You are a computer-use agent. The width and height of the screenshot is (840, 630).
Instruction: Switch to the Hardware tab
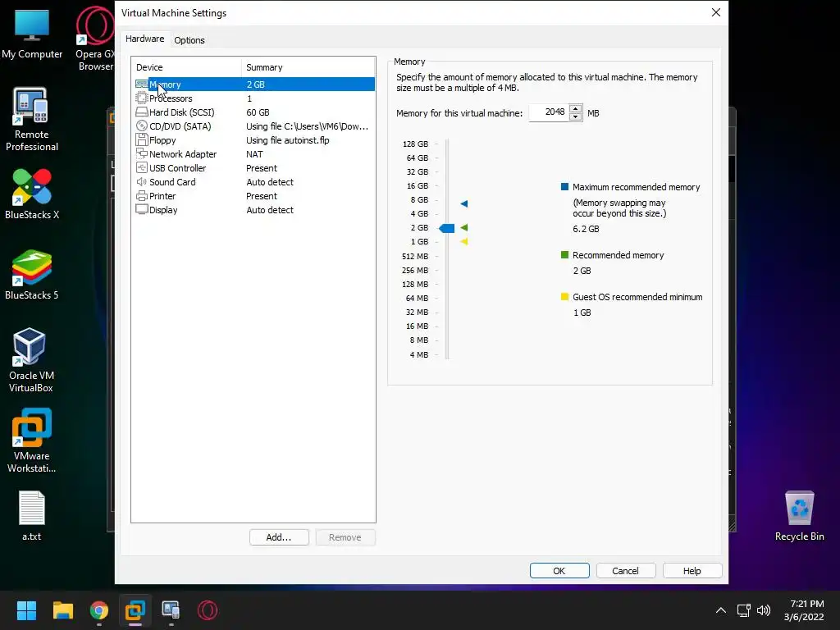[x=144, y=39]
